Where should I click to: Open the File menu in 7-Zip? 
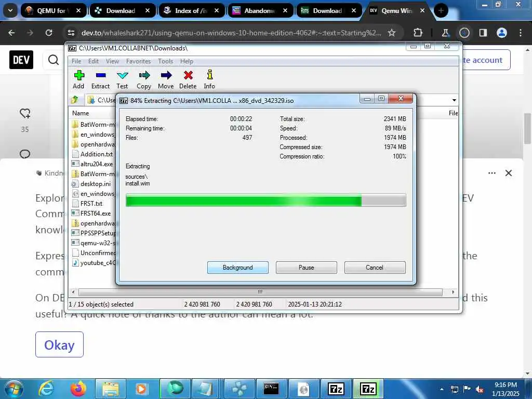pyautogui.click(x=76, y=61)
